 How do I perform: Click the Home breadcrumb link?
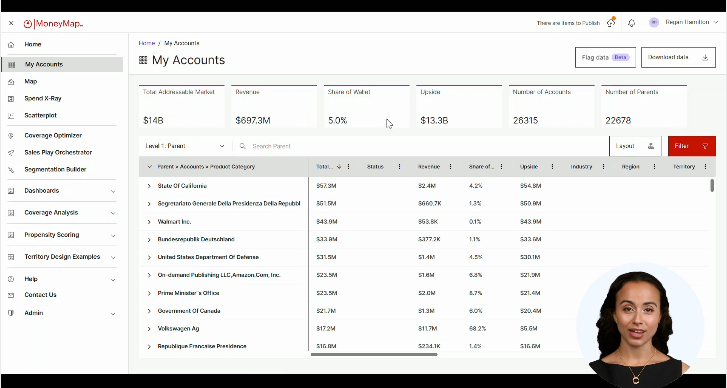click(x=147, y=43)
